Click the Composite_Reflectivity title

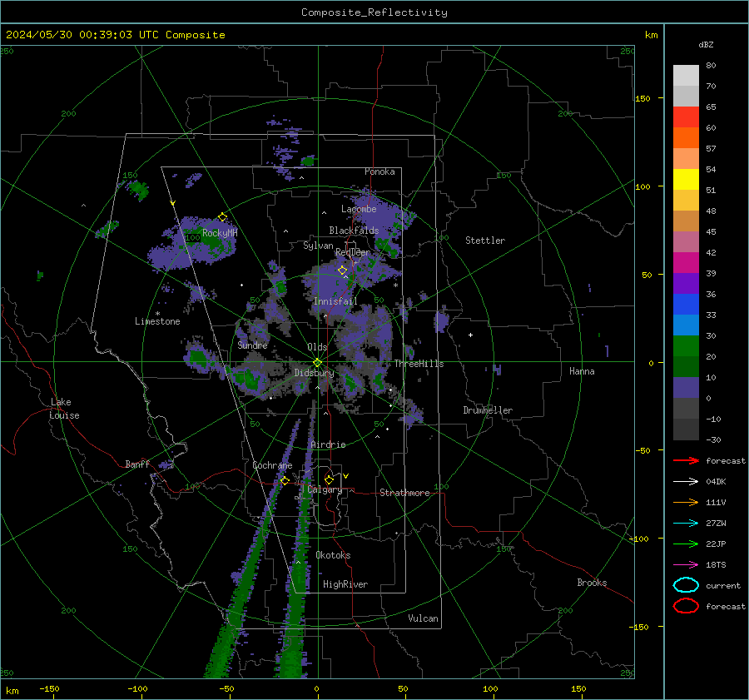click(374, 12)
